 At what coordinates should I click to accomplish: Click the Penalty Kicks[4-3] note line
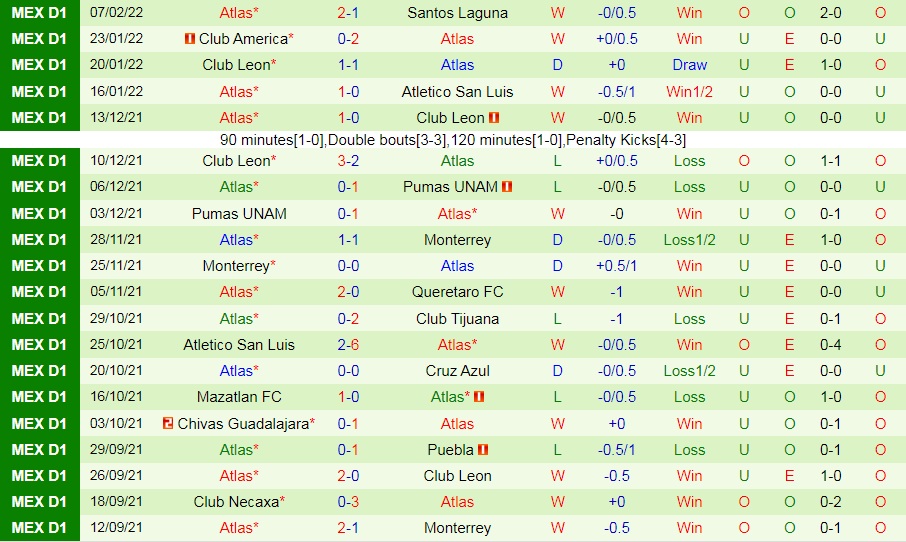pos(626,140)
